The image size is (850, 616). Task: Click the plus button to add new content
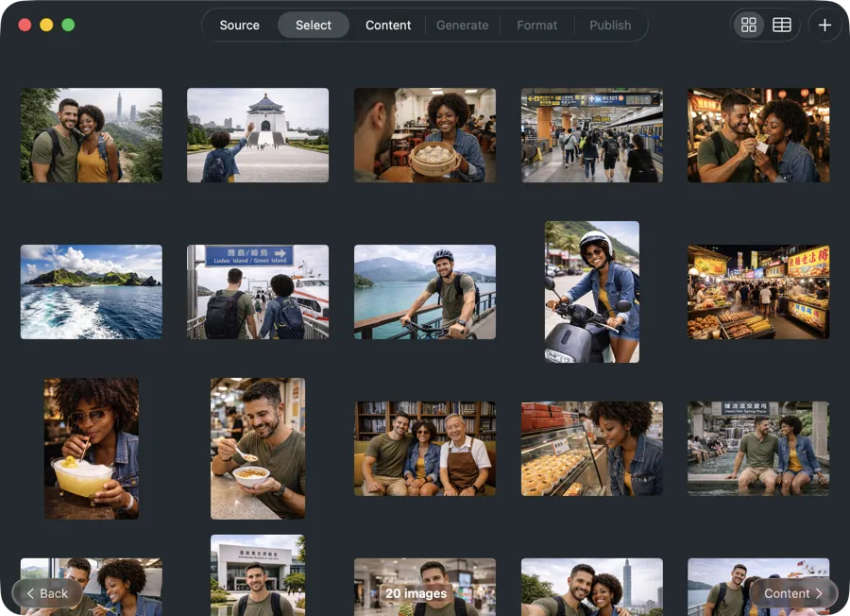(824, 25)
